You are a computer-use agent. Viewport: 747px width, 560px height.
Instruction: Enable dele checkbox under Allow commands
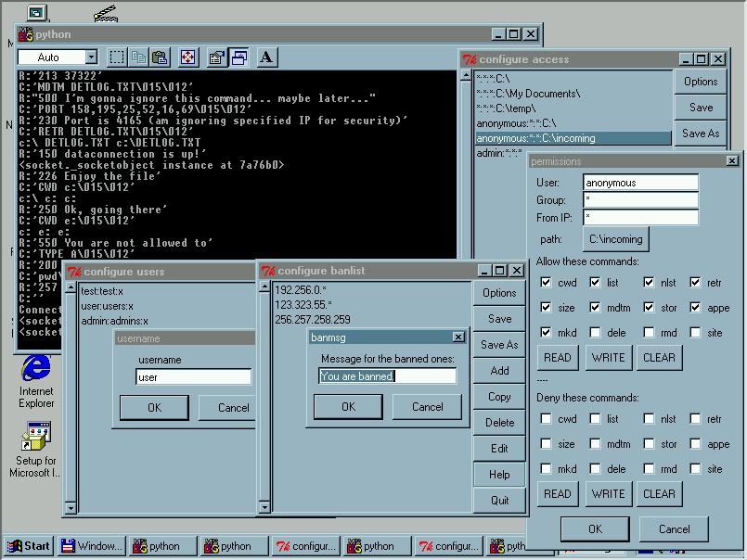tap(599, 333)
